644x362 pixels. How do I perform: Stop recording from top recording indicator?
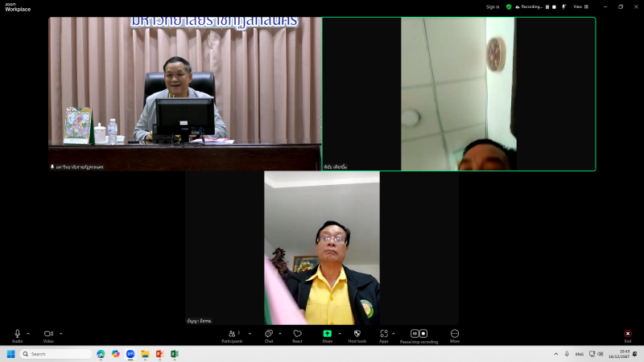coord(555,6)
